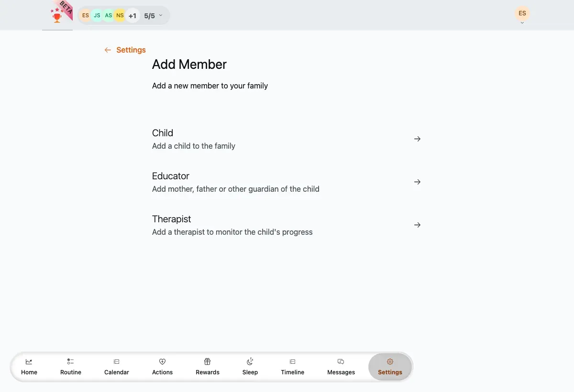Click the arrow next to Therapist
Screen dimensions: 574x392
[417, 225]
